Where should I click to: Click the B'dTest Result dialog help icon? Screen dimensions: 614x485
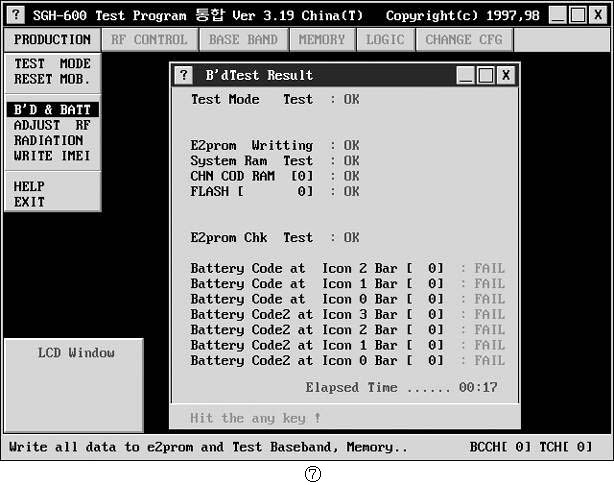pyautogui.click(x=183, y=75)
